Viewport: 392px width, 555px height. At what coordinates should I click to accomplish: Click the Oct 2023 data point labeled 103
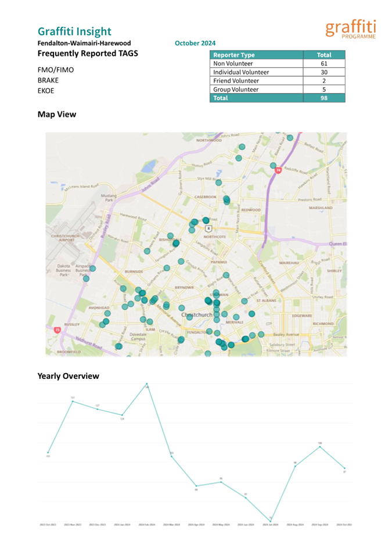(x=48, y=452)
